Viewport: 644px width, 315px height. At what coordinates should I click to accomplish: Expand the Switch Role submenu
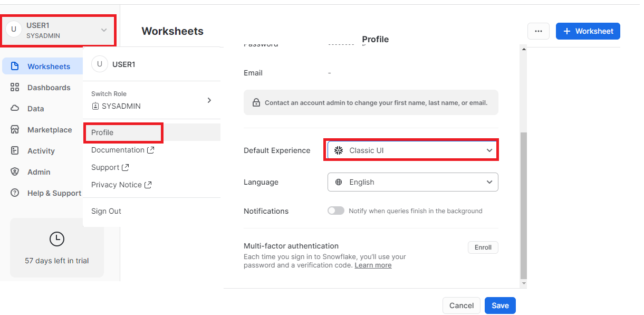point(209,100)
